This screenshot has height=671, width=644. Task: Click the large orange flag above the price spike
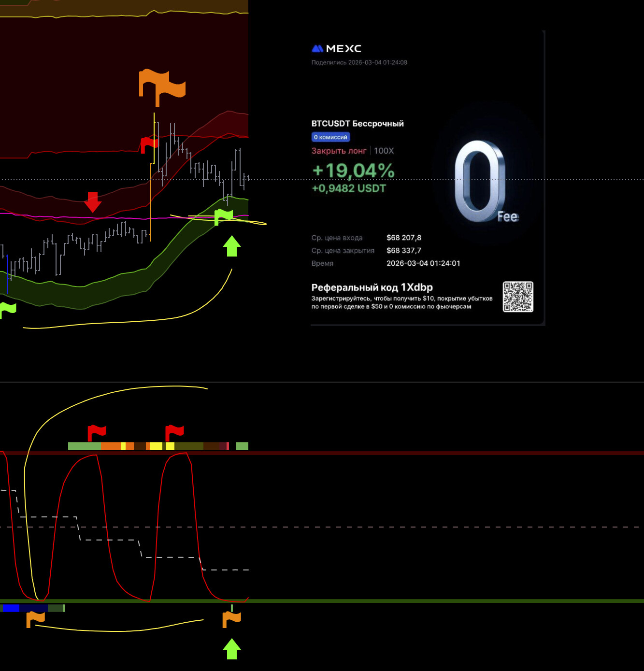161,86
